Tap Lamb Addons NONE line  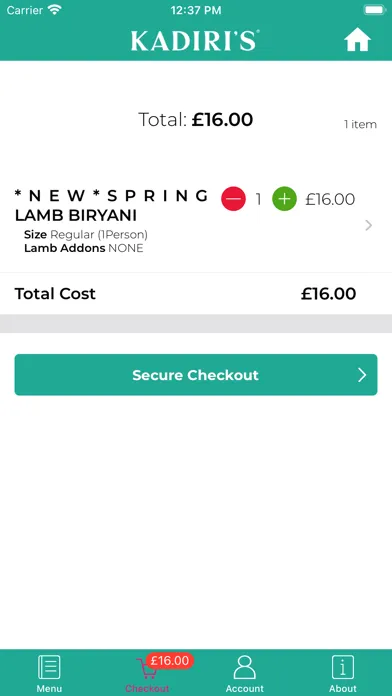(x=83, y=248)
